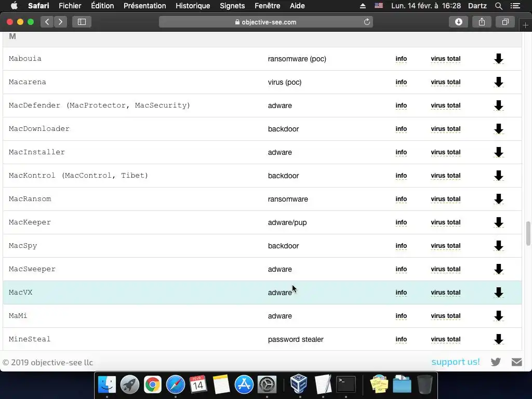Open App Store from the Dock
This screenshot has height=399, width=532.
[x=244, y=385]
